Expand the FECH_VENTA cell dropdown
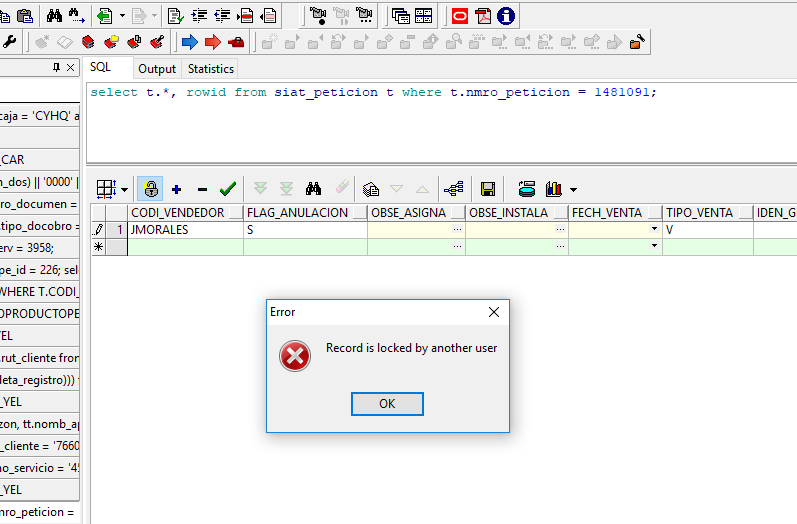The height and width of the screenshot is (524, 797). click(x=654, y=229)
